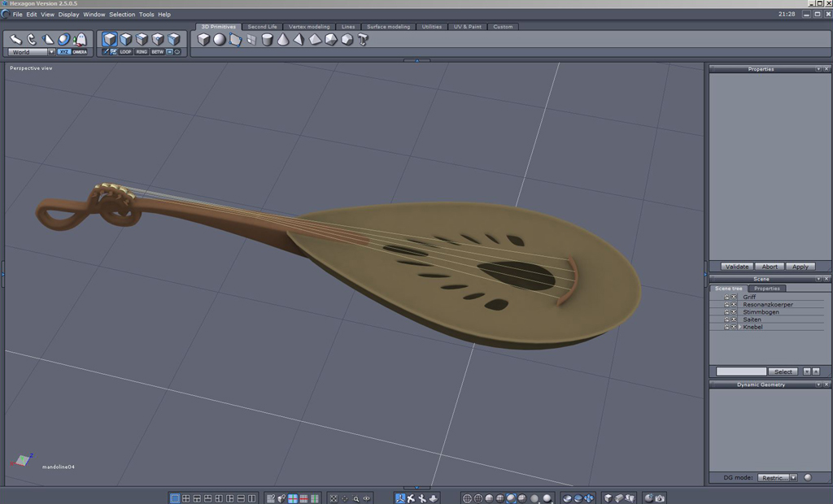This screenshot has height=504, width=833.
Task: Click the scene name search field
Action: pyautogui.click(x=741, y=371)
